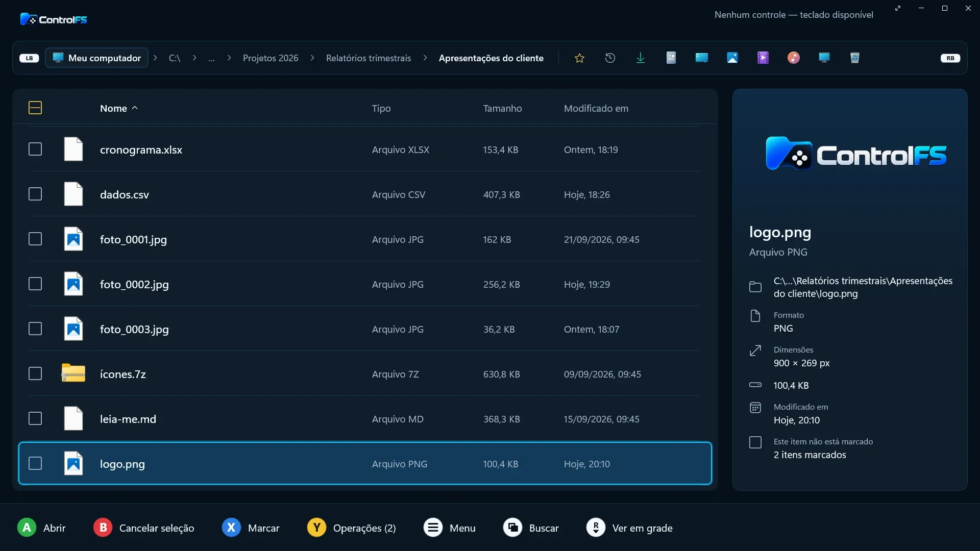Image resolution: width=980 pixels, height=551 pixels.
Task: Go to Meu computador breadcrumb
Action: tap(97, 58)
